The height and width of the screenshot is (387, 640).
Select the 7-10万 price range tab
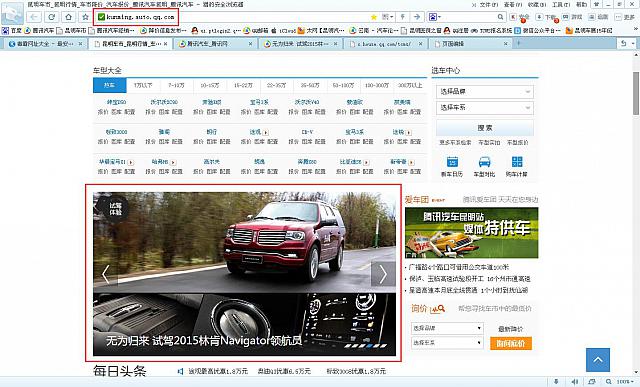(x=176, y=85)
